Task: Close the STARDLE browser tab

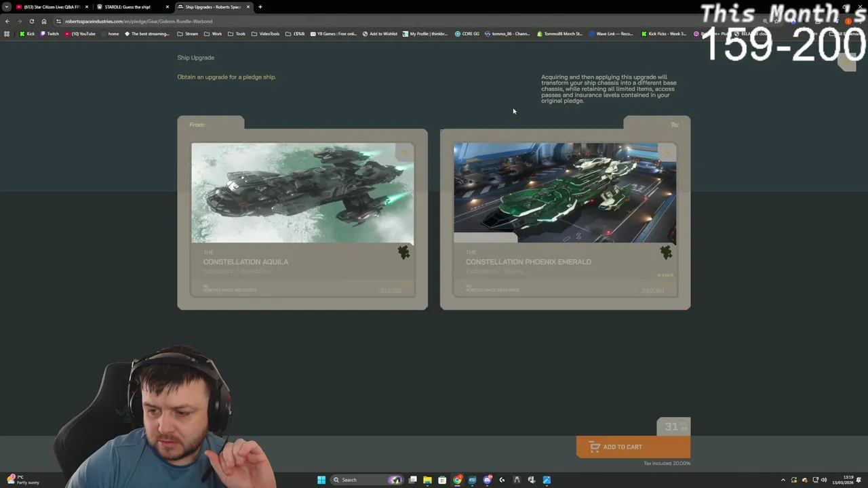Action: point(167,7)
